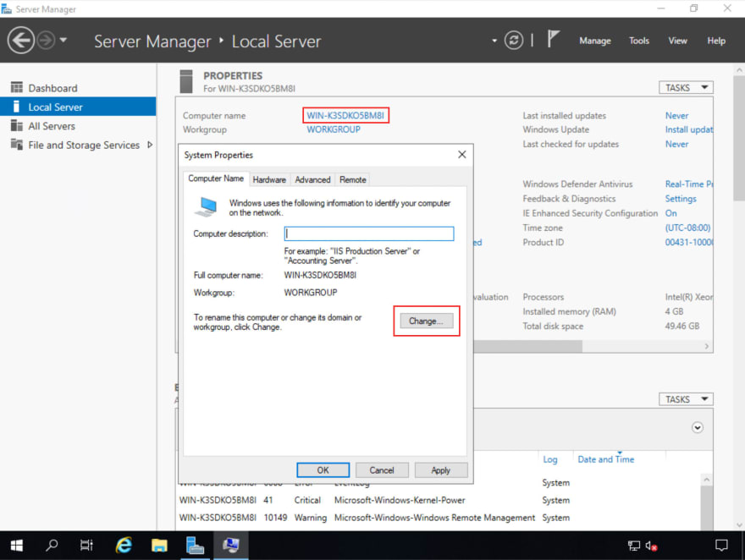This screenshot has height=560, width=745.
Task: Open navigation history dropdown next to forward arrow
Action: coord(63,41)
